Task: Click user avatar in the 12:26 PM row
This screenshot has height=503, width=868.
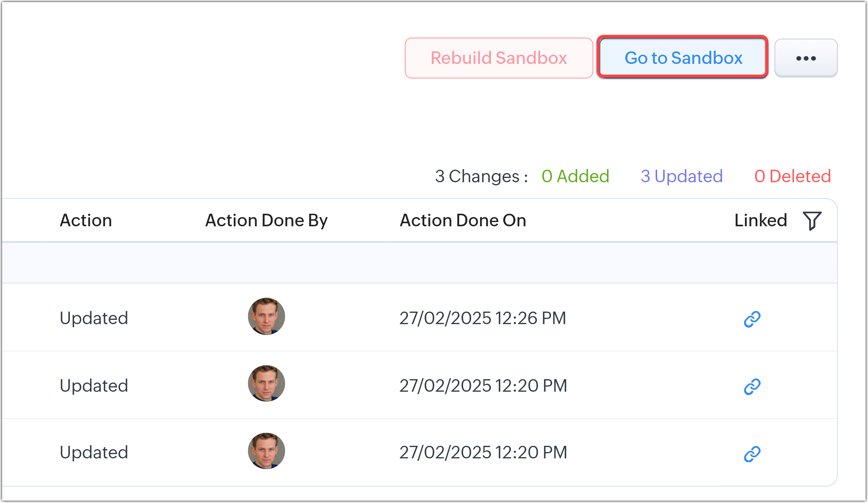Action: 266,316
